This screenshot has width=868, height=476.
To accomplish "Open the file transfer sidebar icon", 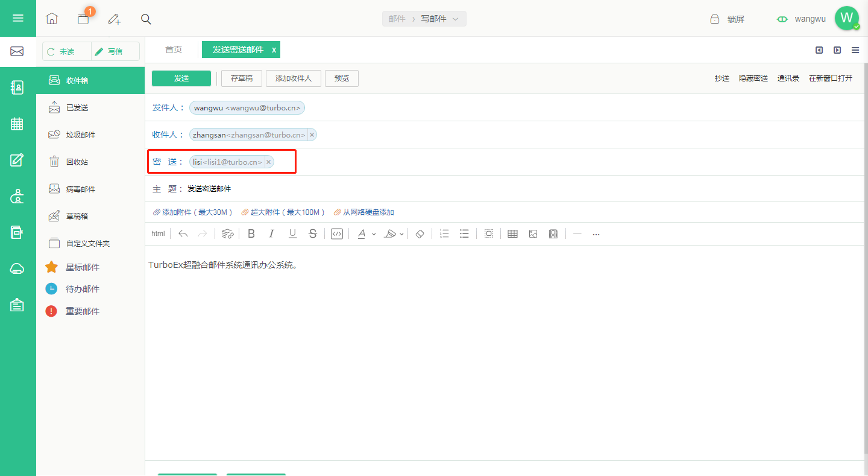I will [x=17, y=232].
